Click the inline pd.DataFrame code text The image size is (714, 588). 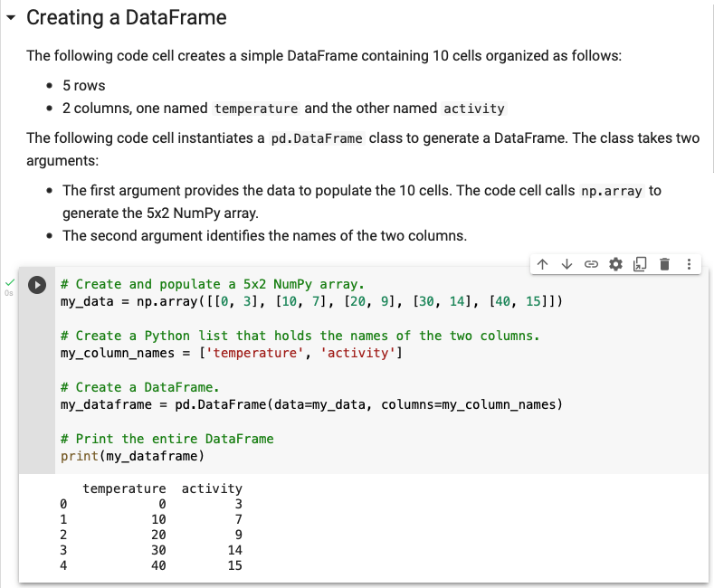click(x=317, y=138)
